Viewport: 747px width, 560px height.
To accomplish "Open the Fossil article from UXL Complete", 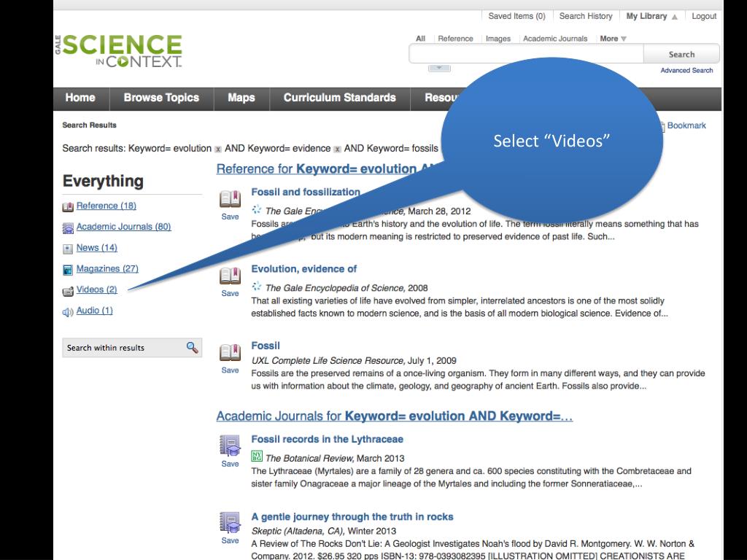I will coord(266,346).
